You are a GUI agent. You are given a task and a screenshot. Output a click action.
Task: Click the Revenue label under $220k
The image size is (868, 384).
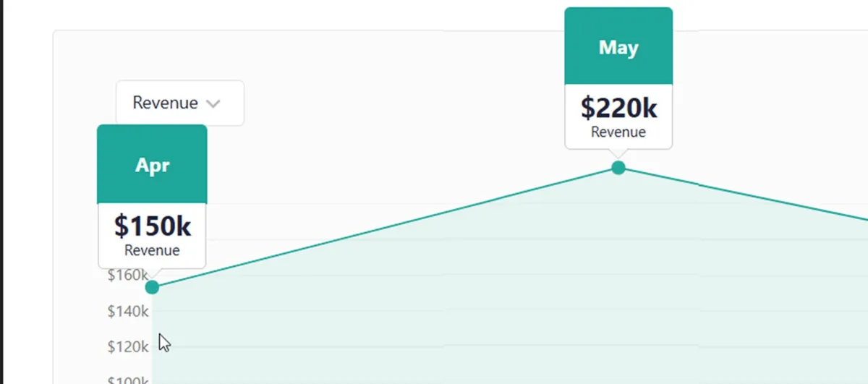tap(618, 132)
